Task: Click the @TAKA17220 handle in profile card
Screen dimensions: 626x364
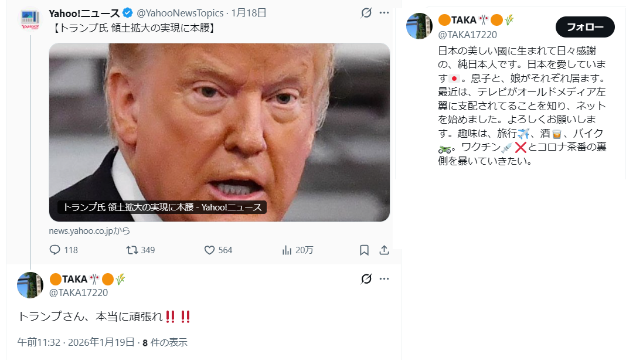Action: click(468, 35)
